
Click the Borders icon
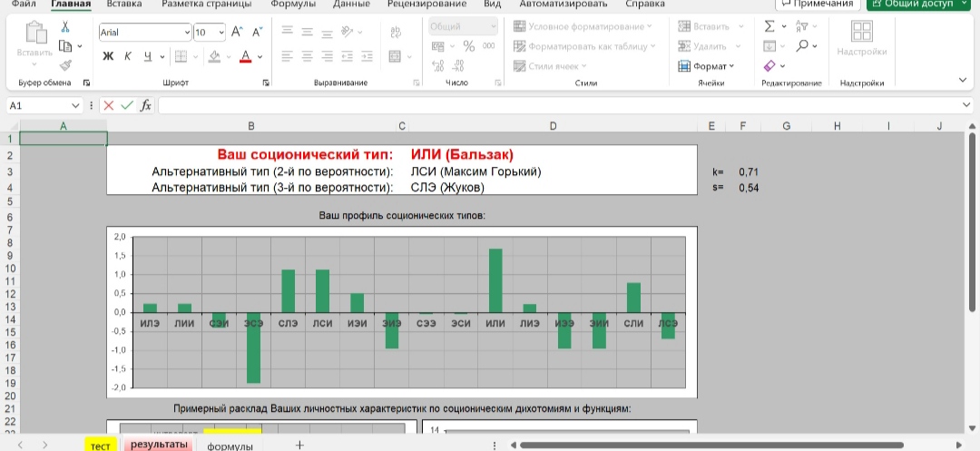[x=181, y=56]
